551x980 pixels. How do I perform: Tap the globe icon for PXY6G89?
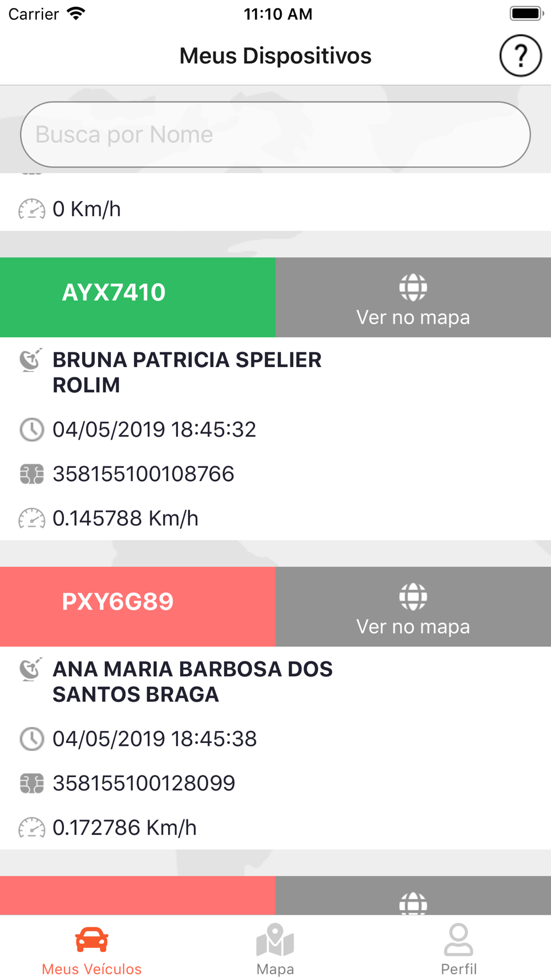click(x=413, y=596)
